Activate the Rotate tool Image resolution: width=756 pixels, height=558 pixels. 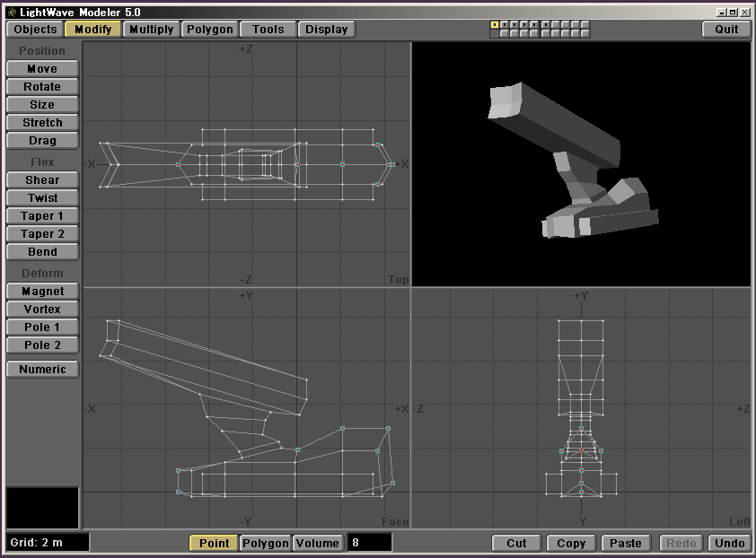tap(42, 87)
